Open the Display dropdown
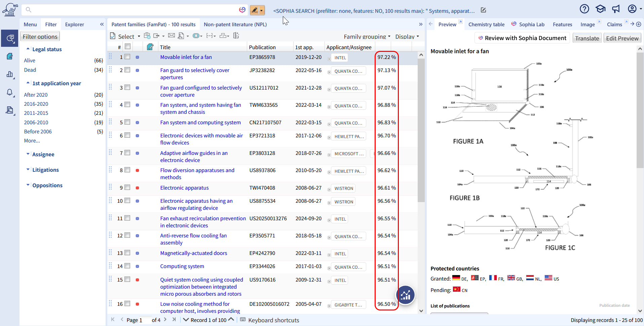The height and width of the screenshot is (326, 644). 407,36
